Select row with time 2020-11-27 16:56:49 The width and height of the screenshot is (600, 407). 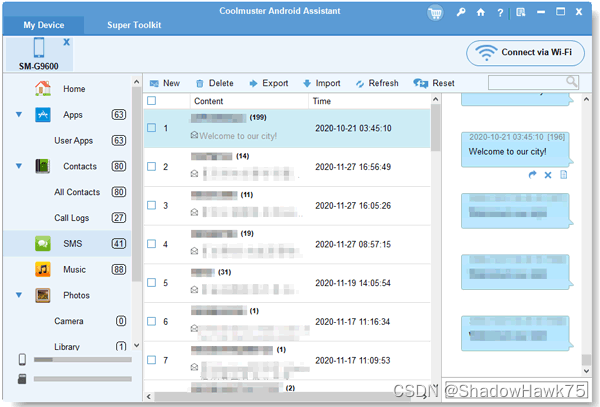[x=287, y=167]
